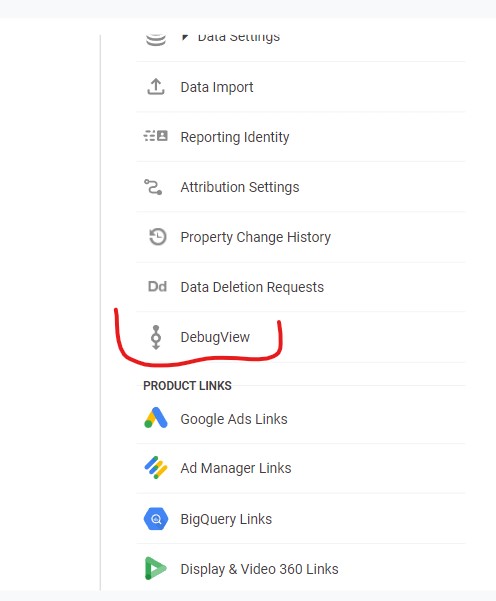Click the Ad Manager logo icon
Image resolution: width=496 pixels, height=601 pixels.
click(156, 468)
